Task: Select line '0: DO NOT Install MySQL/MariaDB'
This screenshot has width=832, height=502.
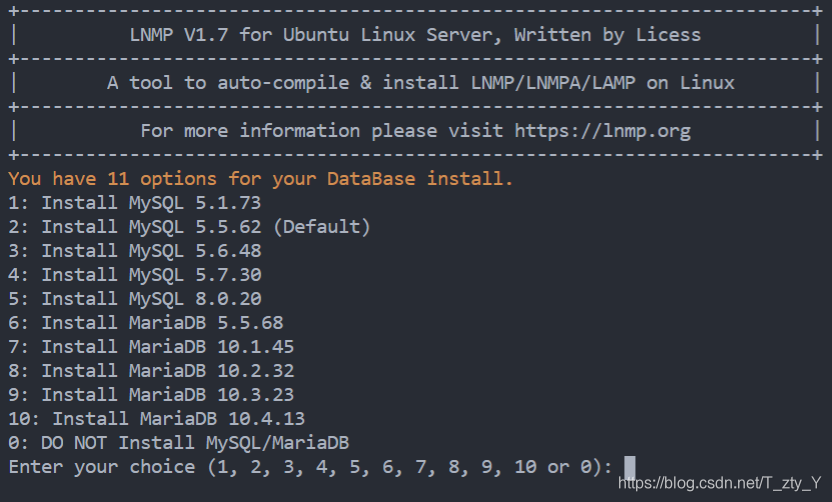Action: pos(179,443)
